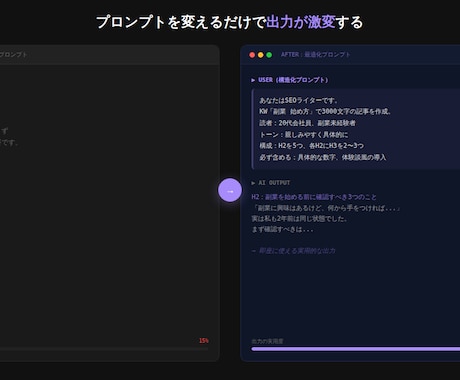Click the triangle beside USER label
The width and height of the screenshot is (460, 380).
[253, 80]
